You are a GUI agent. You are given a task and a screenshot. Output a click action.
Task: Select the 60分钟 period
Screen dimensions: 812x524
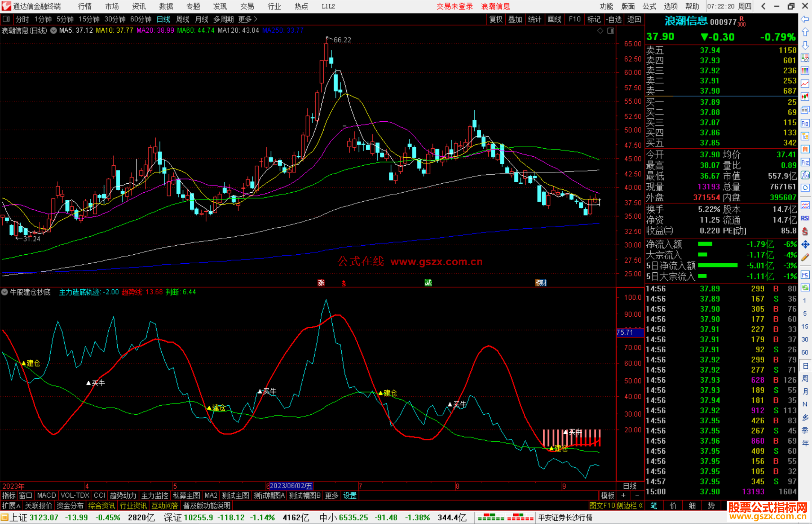(x=141, y=19)
